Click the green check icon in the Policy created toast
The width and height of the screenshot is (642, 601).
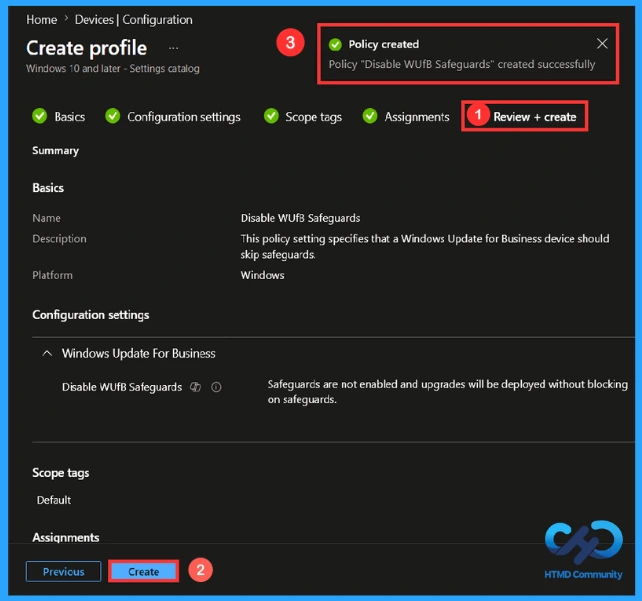pos(335,44)
